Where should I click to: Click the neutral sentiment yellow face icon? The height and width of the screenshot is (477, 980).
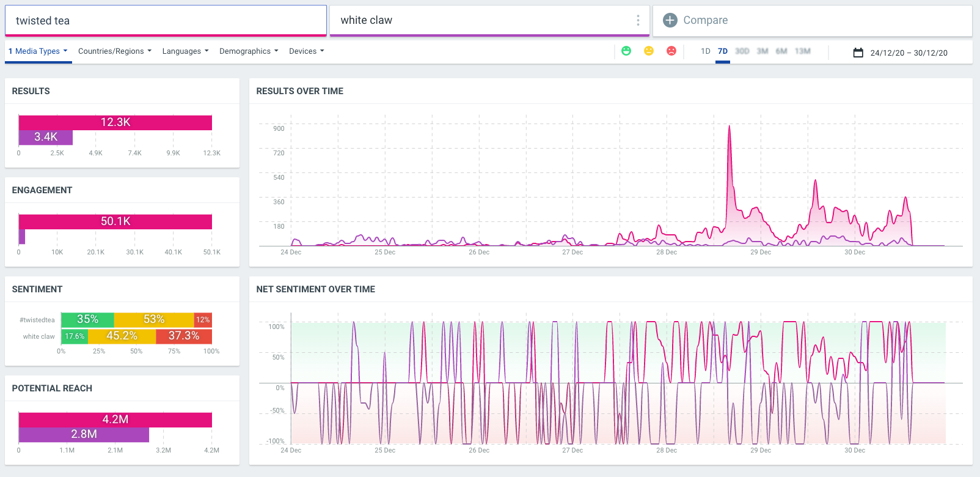pos(649,51)
